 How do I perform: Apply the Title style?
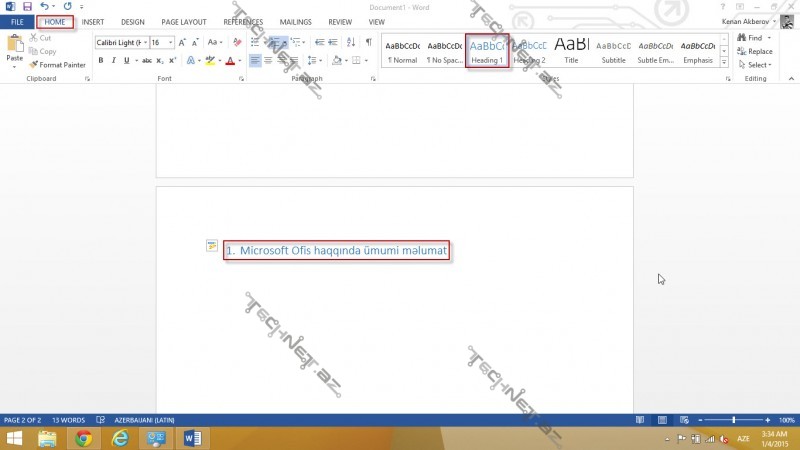pos(571,50)
